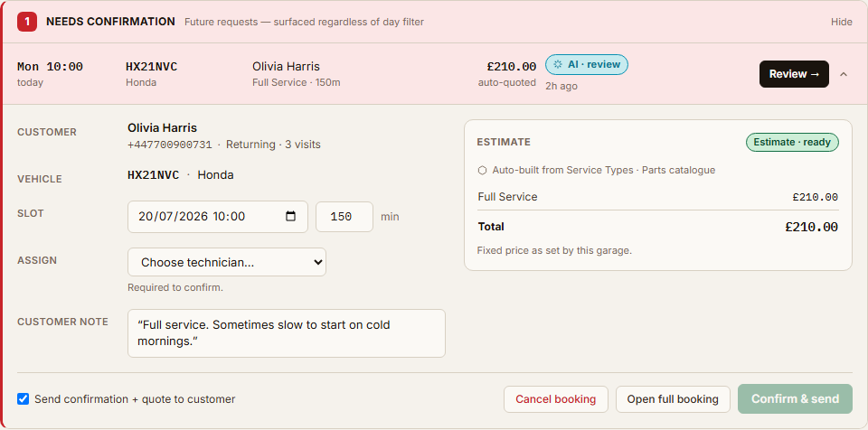Image resolution: width=868 pixels, height=430 pixels.
Task: Click Cancel booking button
Action: [x=556, y=399]
